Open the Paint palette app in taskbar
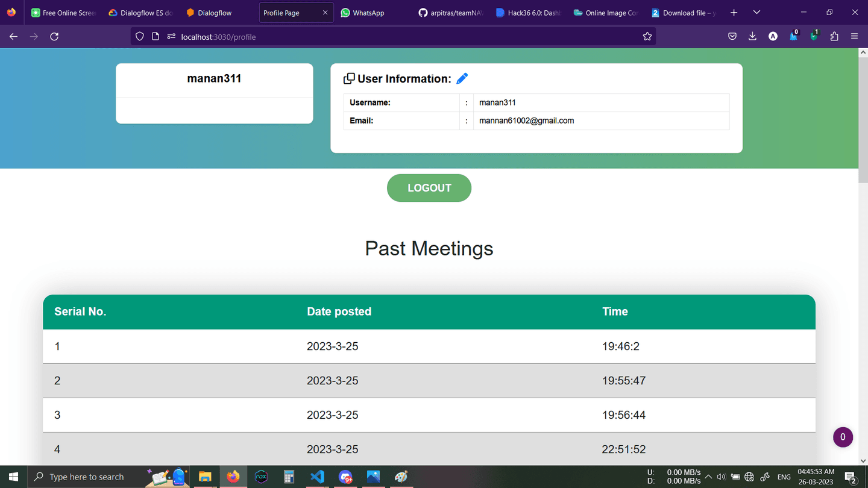Image resolution: width=868 pixels, height=488 pixels. 401,477
